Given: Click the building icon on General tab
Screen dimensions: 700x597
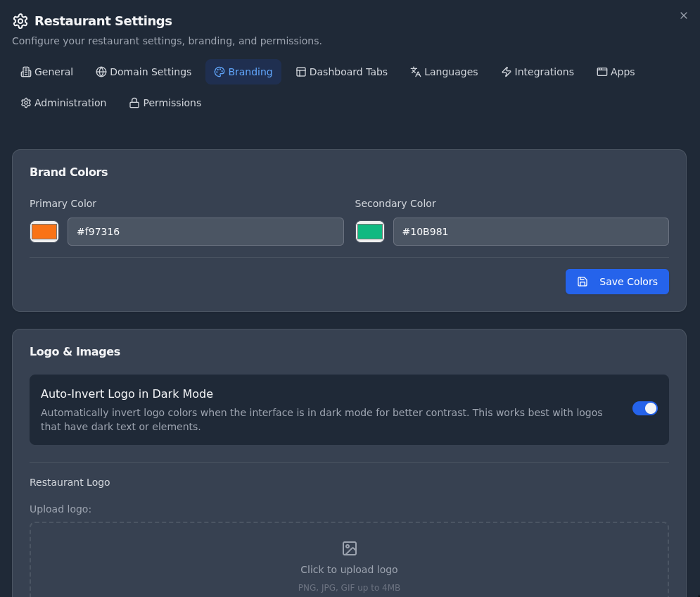Looking at the screenshot, I should (x=26, y=72).
